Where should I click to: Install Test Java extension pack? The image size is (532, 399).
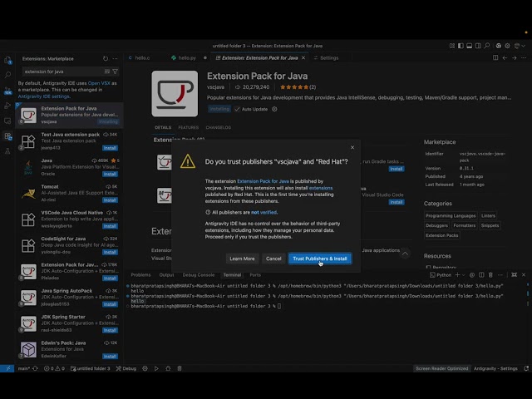[x=110, y=148]
